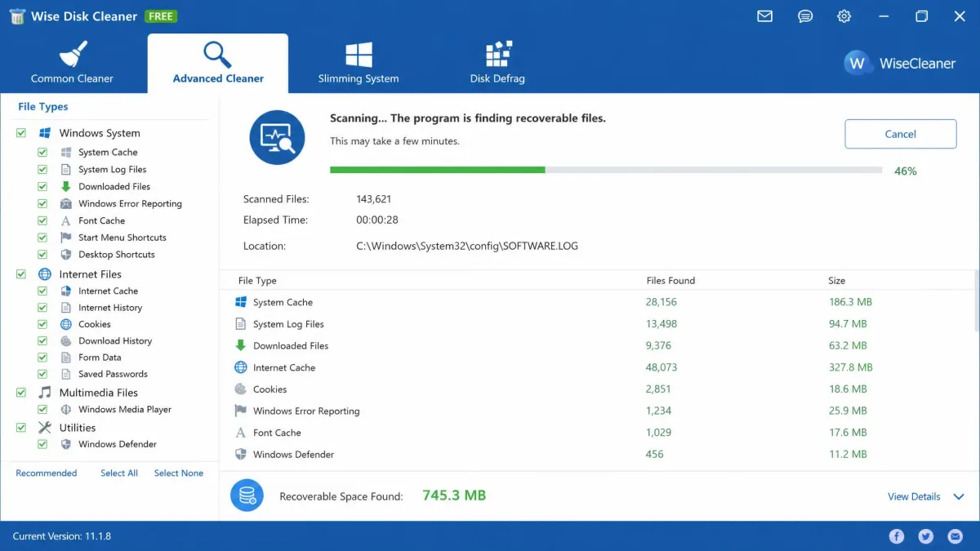Click the Current Version 11.1.8 text
The image size is (980, 551).
tap(62, 536)
